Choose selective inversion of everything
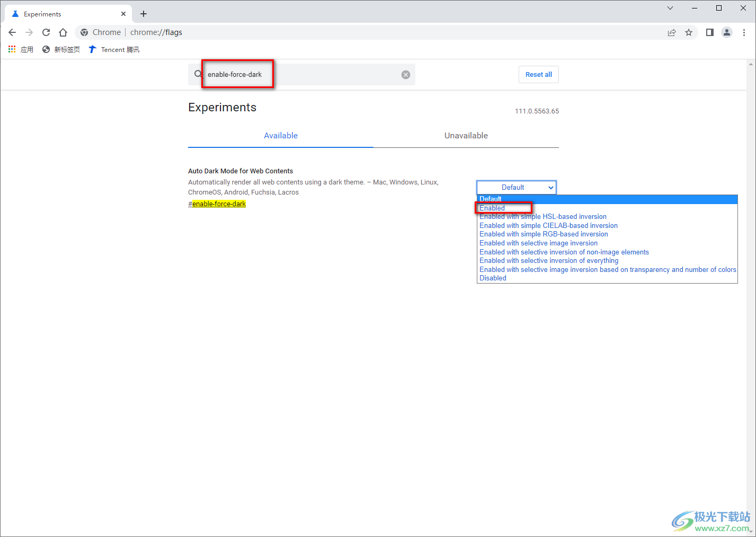Viewport: 756px width, 537px height. tap(607, 261)
